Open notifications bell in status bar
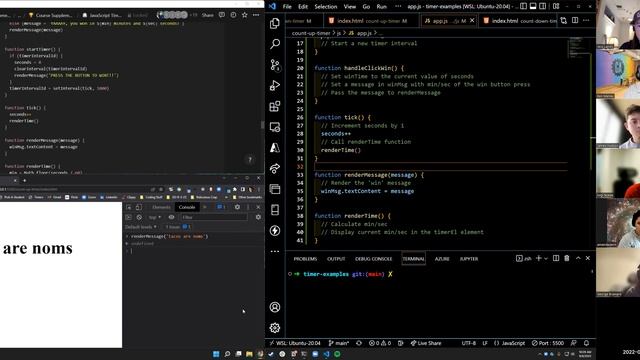The height and width of the screenshot is (360, 640). 586,343
